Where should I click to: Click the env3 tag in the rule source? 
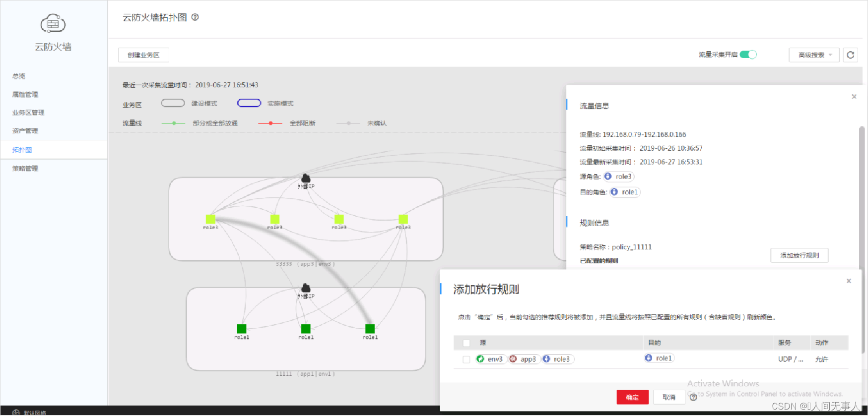pos(490,359)
